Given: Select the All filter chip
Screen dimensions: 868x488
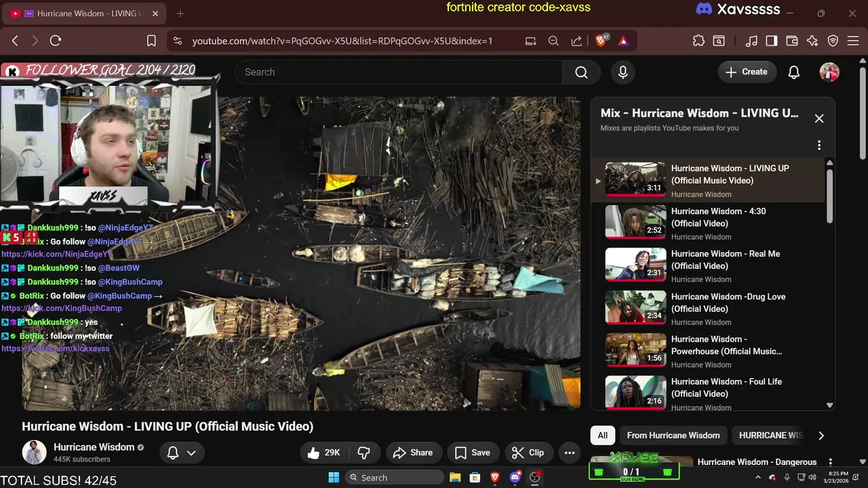Looking at the screenshot, I should [x=602, y=435].
